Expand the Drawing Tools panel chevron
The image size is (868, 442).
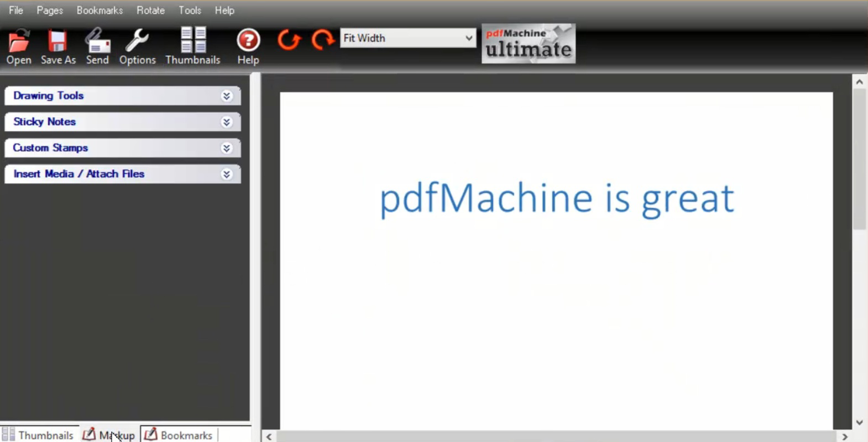(227, 96)
